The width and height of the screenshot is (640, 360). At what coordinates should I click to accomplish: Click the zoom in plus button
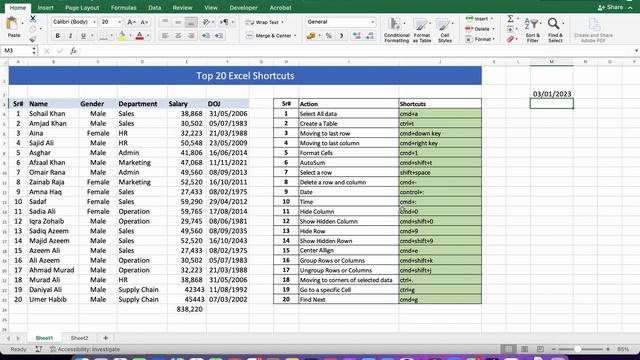608,349
